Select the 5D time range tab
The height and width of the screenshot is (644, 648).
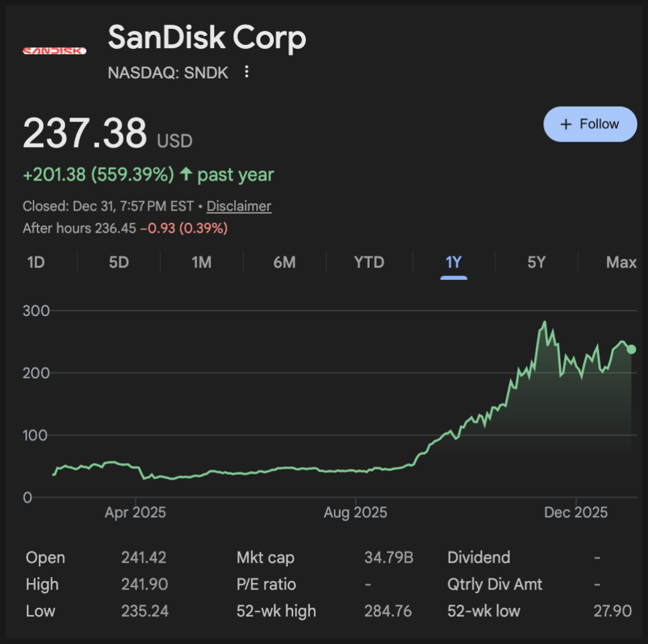pos(119,262)
